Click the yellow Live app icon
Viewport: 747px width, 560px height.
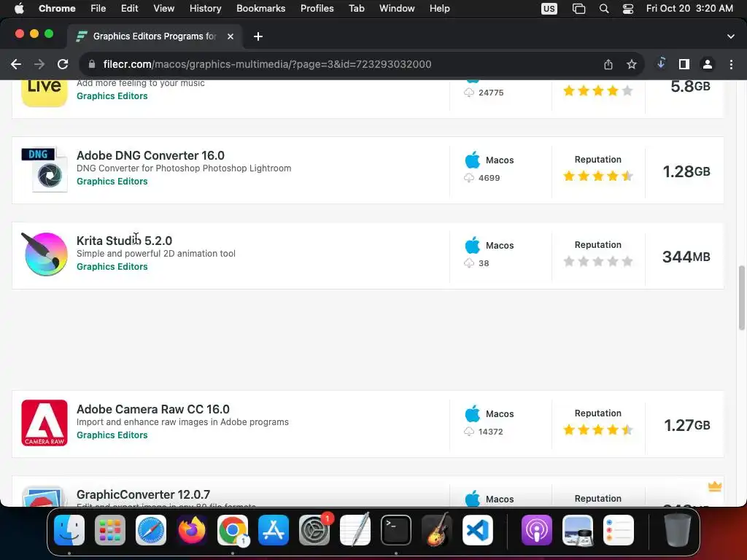[44, 93]
